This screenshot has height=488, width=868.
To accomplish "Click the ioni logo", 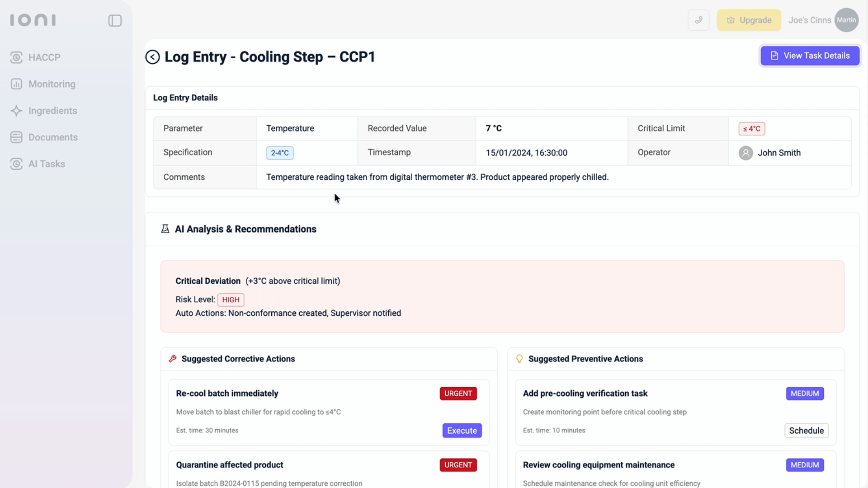I will (x=33, y=20).
